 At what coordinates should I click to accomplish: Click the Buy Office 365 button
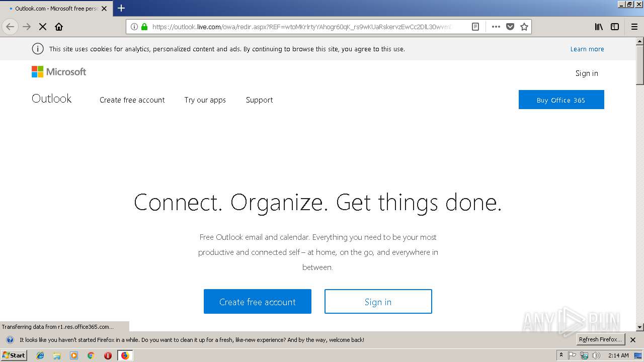(561, 100)
